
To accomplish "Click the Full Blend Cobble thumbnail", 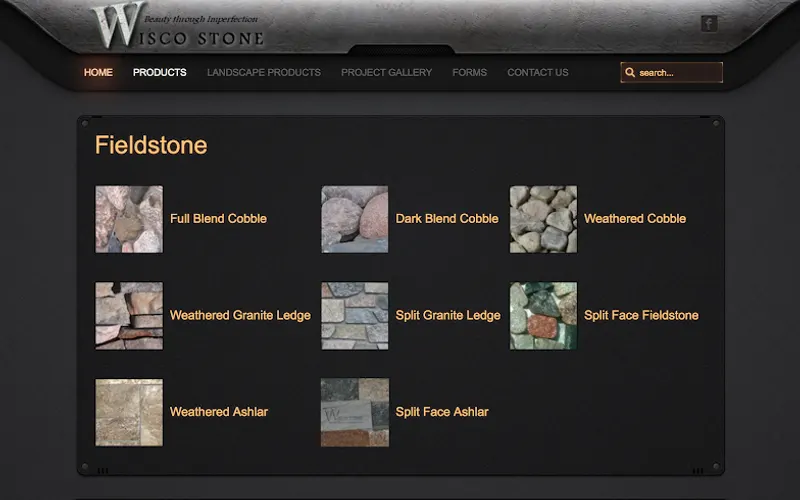I will pos(129,219).
